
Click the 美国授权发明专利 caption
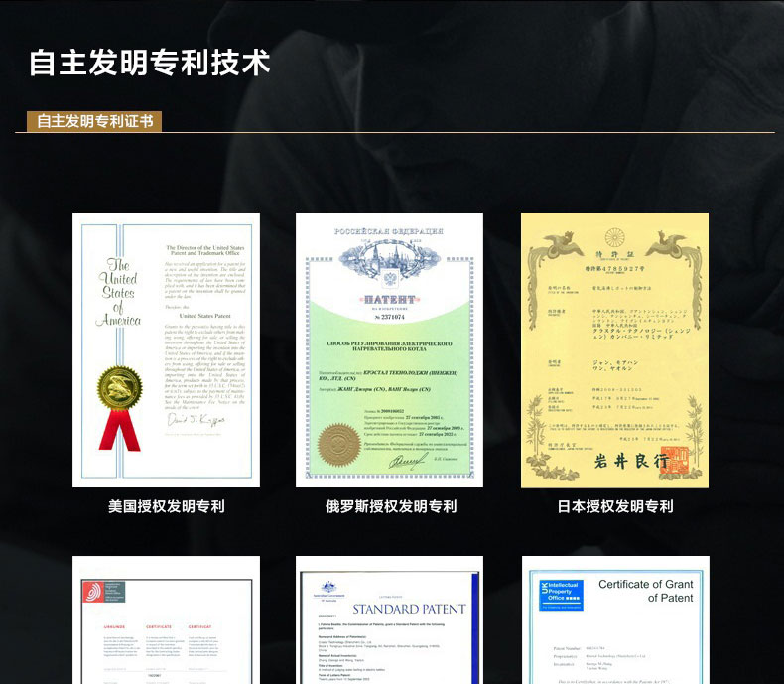(166, 506)
